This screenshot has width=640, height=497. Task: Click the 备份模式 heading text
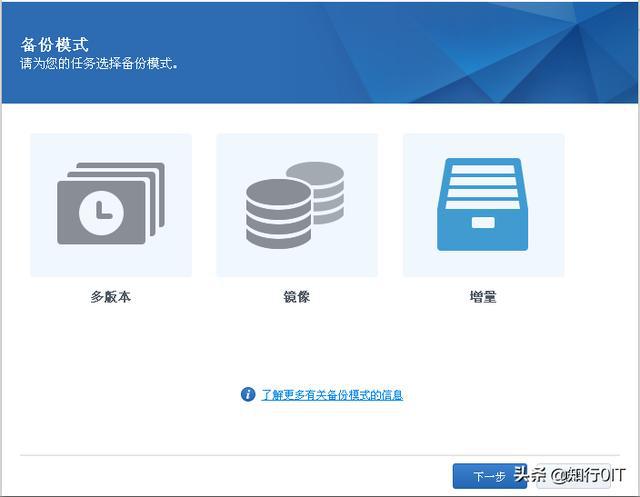tap(55, 44)
